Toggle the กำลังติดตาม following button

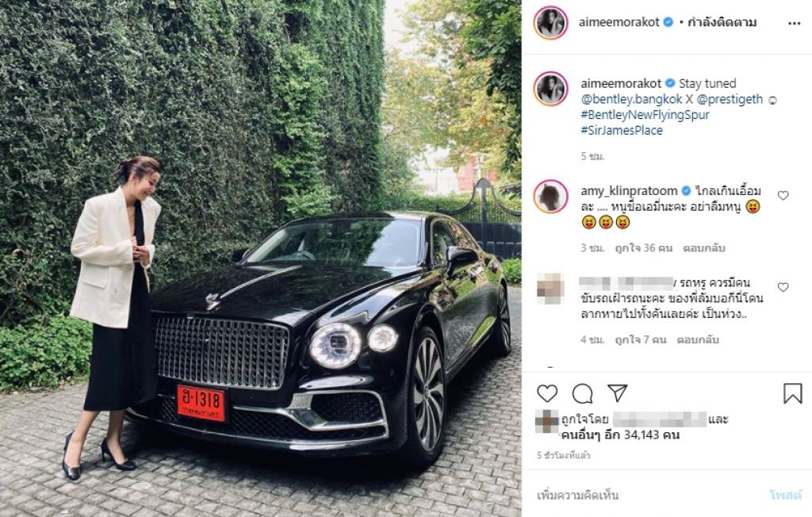[x=722, y=22]
